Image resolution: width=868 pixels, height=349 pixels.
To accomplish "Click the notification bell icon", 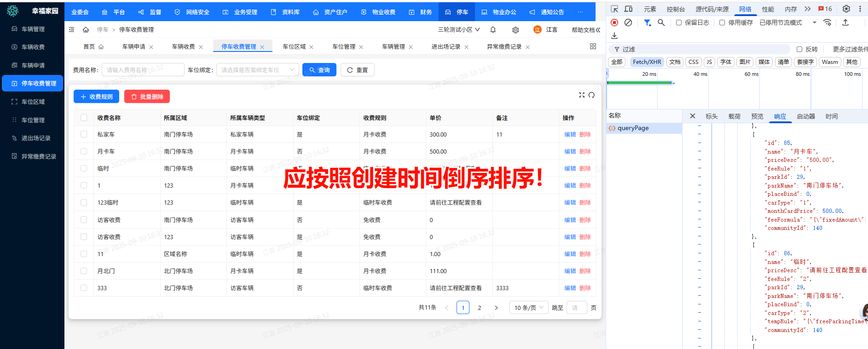I will tap(493, 30).
